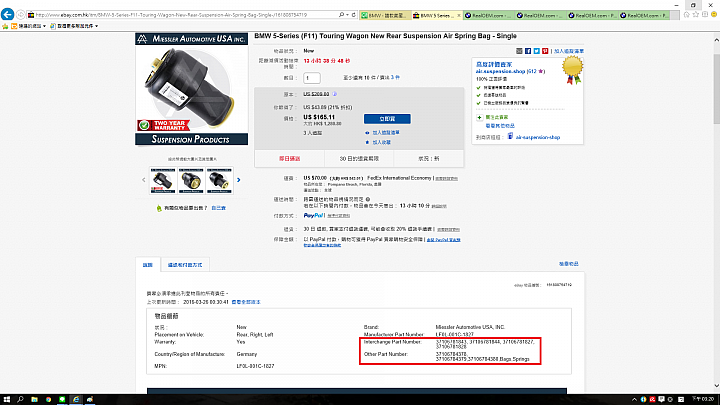
Task: Open the browser Favorites star icon
Action: (x=696, y=15)
